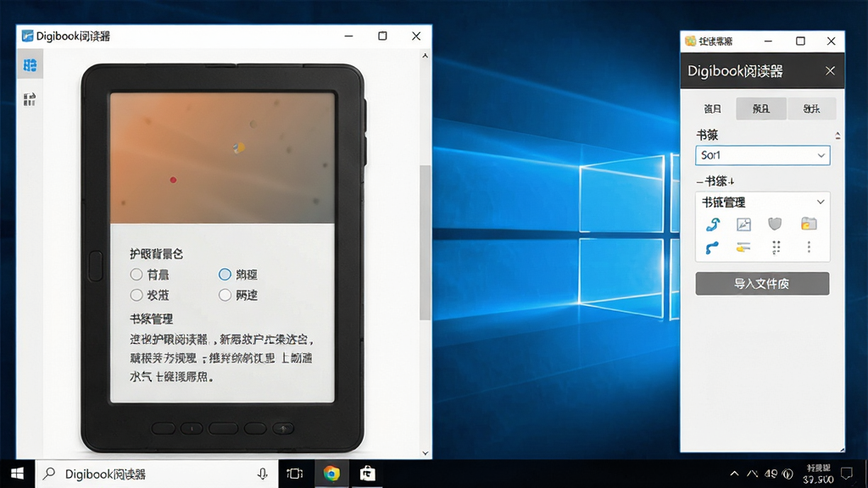
Task: Click the 护眼背景色 heading on the e-reader screen
Action: click(156, 254)
